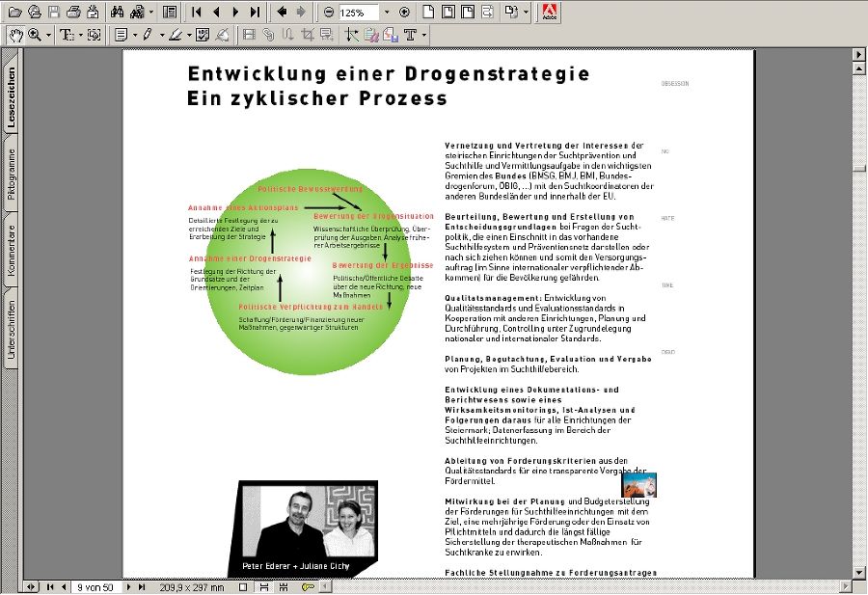Screen dimensions: 868x595
Task: Select the Zoom In magnifier tool
Action: (35, 35)
